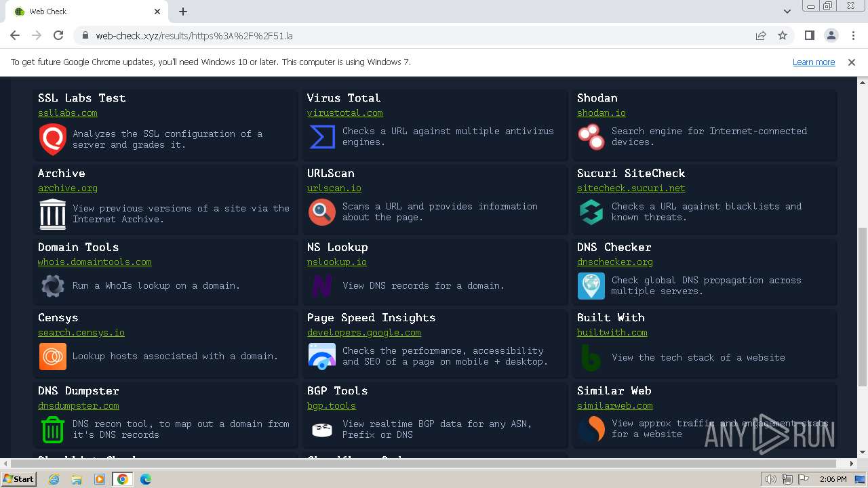Open the bgp.tools link
This screenshot has height=488, width=868.
(332, 406)
